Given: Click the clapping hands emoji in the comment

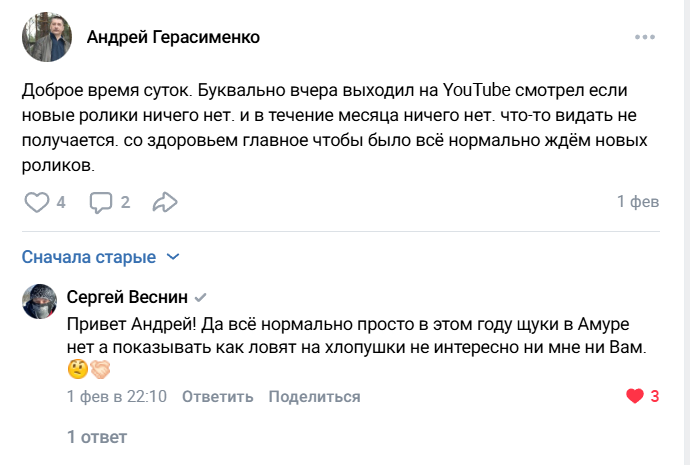Looking at the screenshot, I should pyautogui.click(x=99, y=369).
